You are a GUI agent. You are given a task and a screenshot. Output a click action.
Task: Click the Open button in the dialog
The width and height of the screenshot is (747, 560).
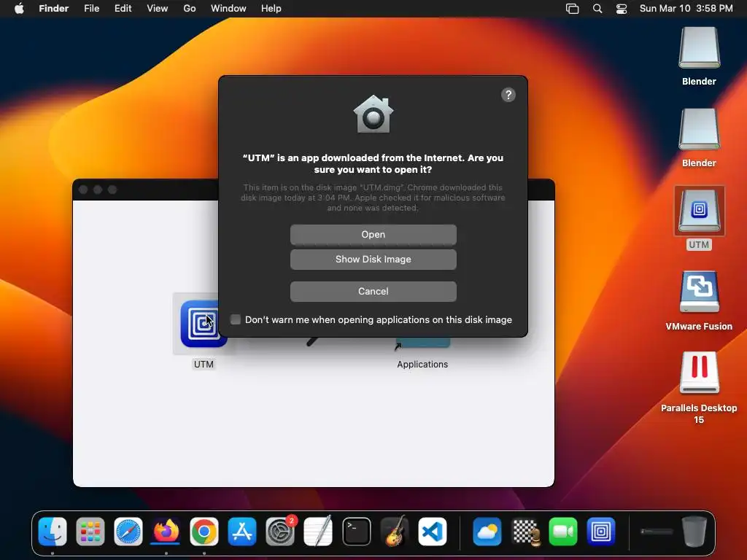373,234
